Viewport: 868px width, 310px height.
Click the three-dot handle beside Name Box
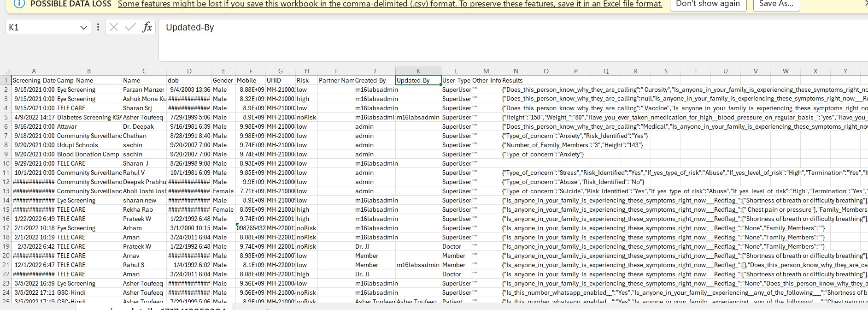click(x=98, y=28)
